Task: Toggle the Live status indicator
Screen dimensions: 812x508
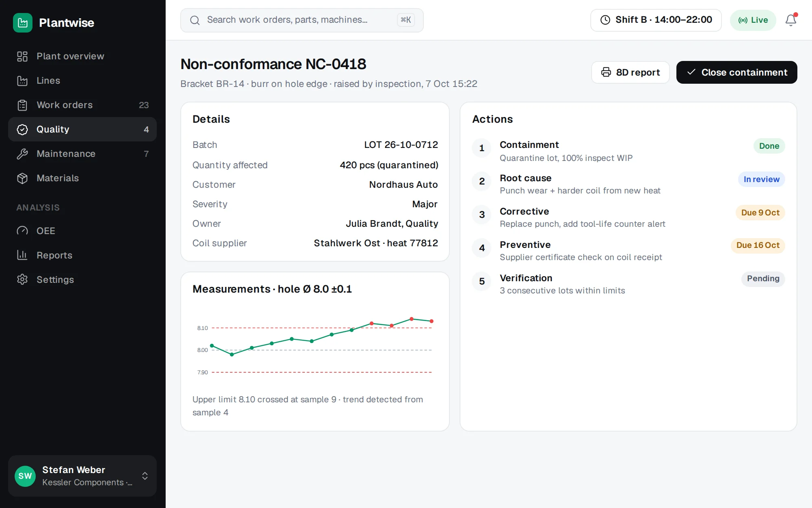Action: [753, 20]
